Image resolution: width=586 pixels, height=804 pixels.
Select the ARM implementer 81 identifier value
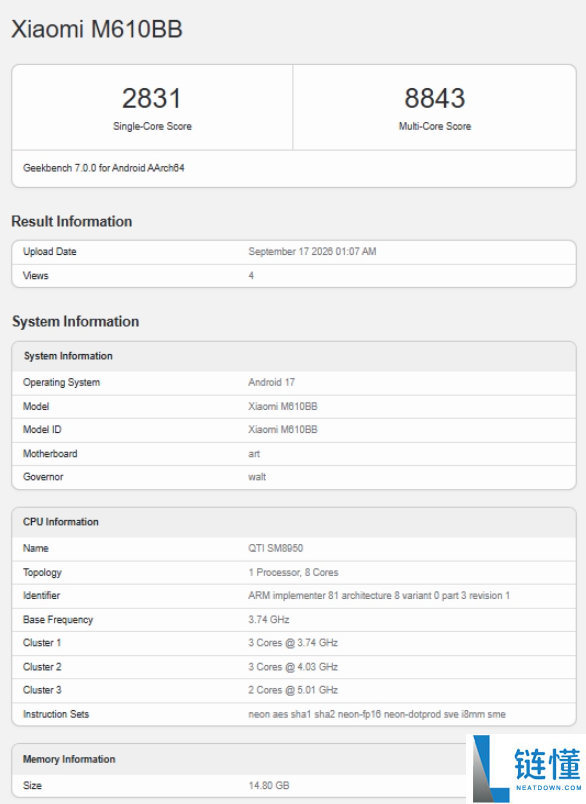(379, 596)
